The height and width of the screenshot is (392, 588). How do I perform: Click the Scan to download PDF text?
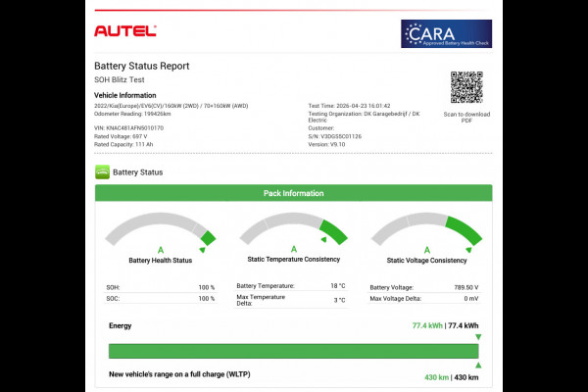[x=466, y=118]
